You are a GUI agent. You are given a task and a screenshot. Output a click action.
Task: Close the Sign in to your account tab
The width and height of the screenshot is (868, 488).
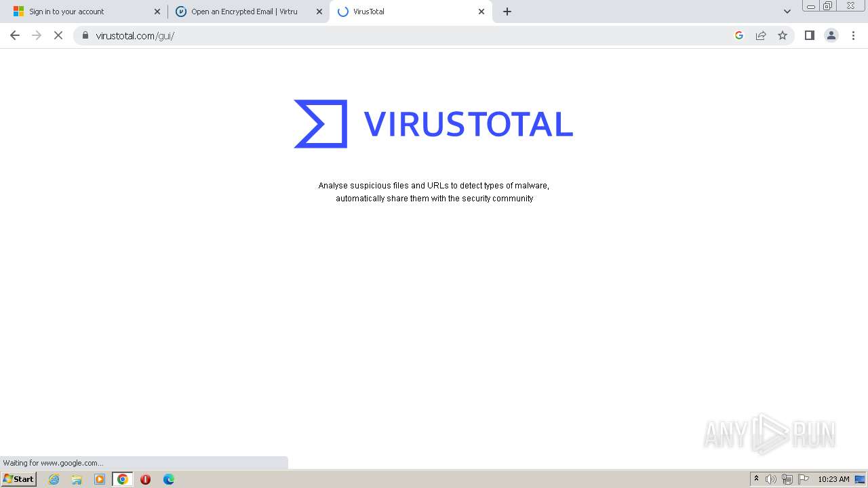click(x=157, y=12)
